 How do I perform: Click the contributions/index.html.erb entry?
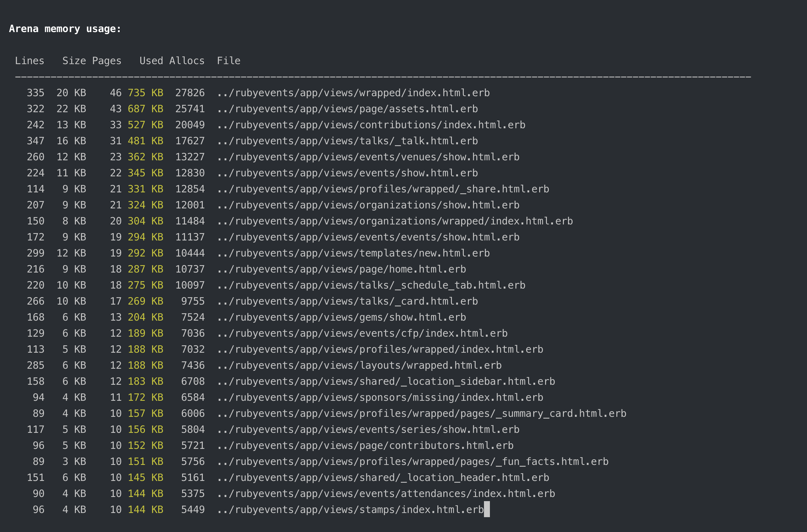click(x=371, y=124)
